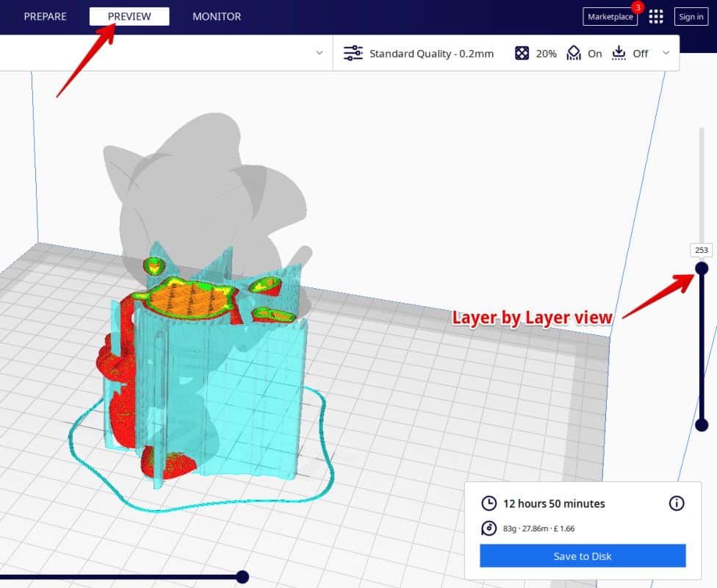
Task: Click the support structure icon
Action: pos(574,52)
